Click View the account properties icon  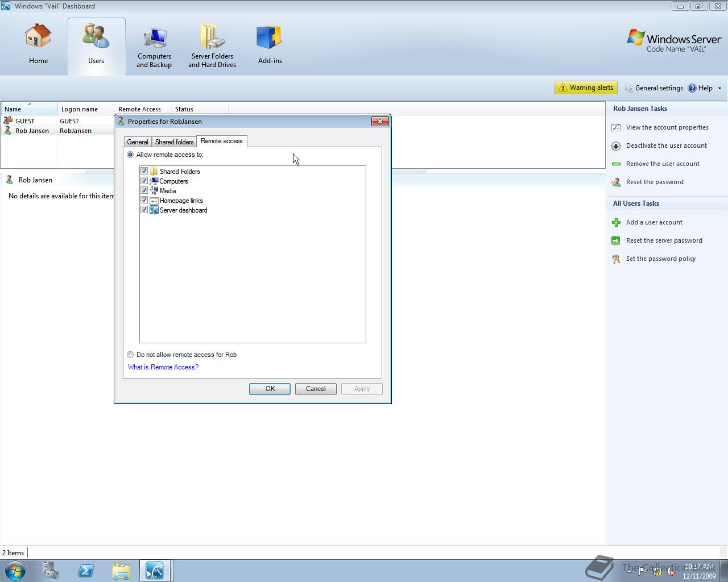click(616, 128)
